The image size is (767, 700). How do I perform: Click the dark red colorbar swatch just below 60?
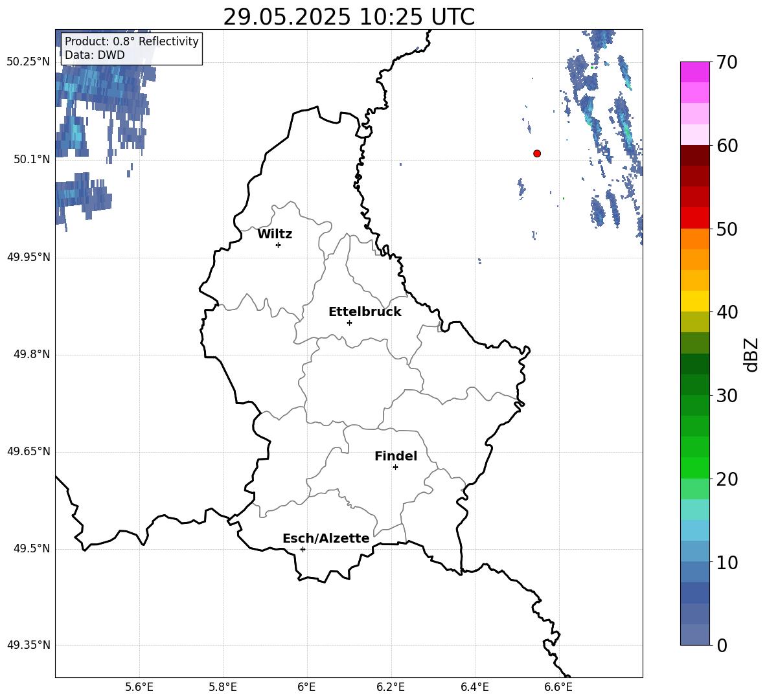click(694, 155)
